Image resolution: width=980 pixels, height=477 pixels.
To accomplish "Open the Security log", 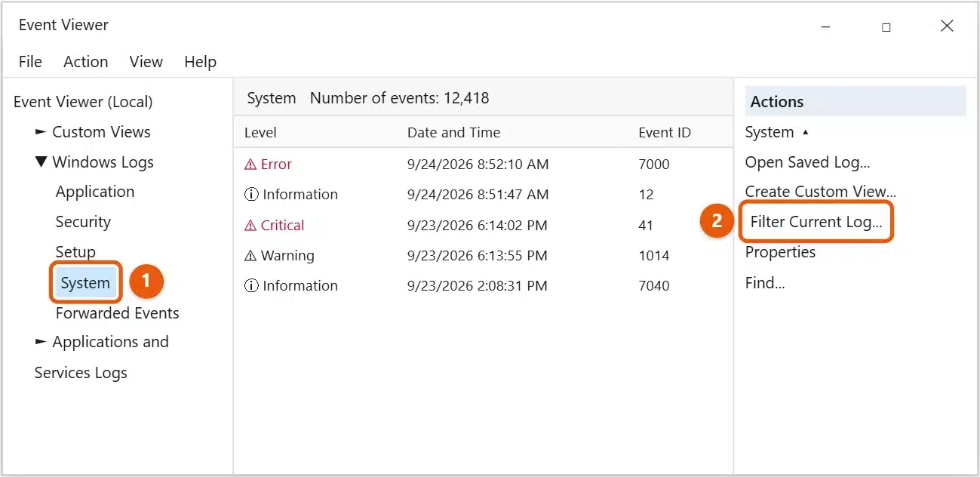I will point(83,222).
